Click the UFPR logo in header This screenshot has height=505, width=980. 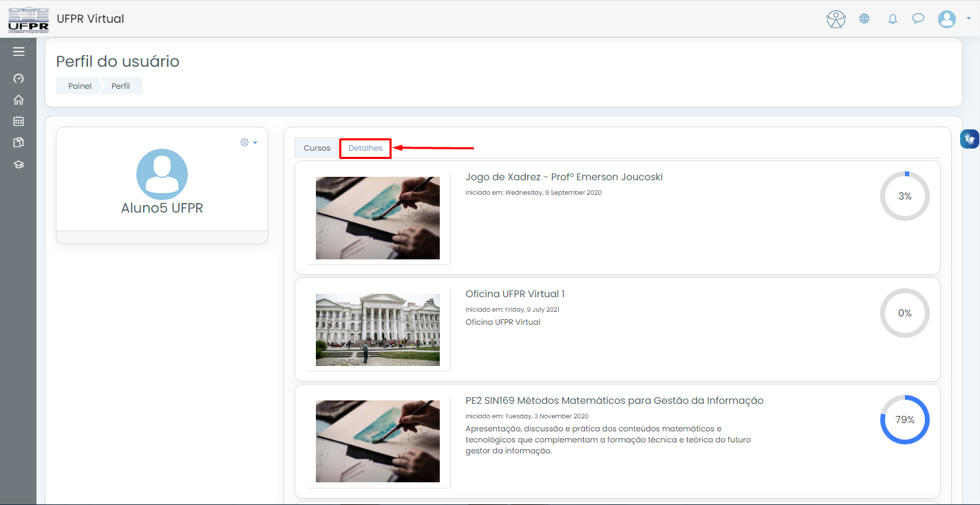28,19
